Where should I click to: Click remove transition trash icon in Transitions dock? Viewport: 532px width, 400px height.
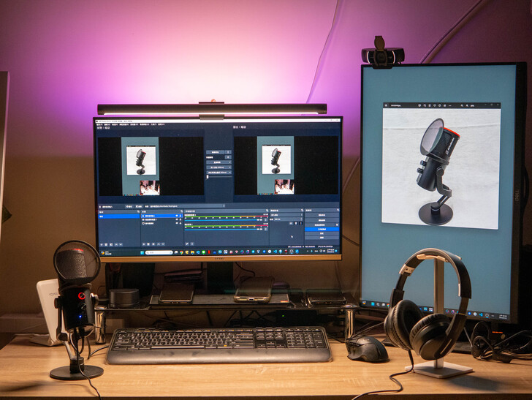coord(296,224)
